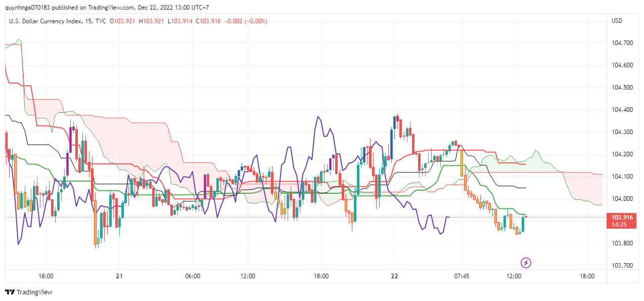The height and width of the screenshot is (301, 644).
Task: Click the date label 21 on time axis
Action: [119, 276]
